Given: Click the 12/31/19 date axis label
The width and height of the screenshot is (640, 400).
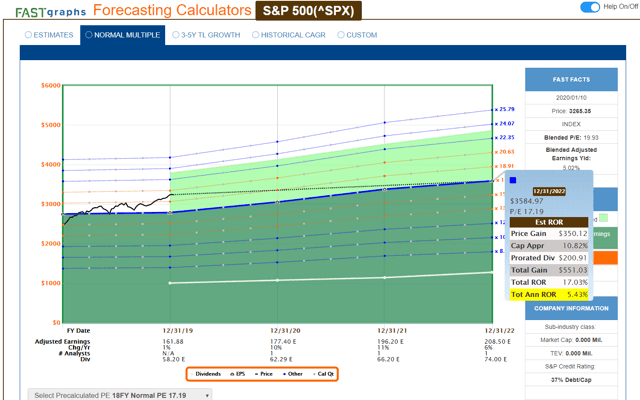Looking at the screenshot, I should (178, 331).
